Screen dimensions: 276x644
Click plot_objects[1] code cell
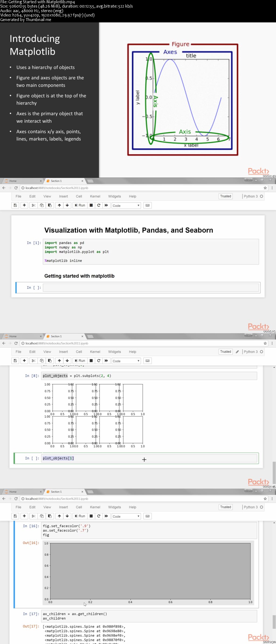tap(149, 458)
